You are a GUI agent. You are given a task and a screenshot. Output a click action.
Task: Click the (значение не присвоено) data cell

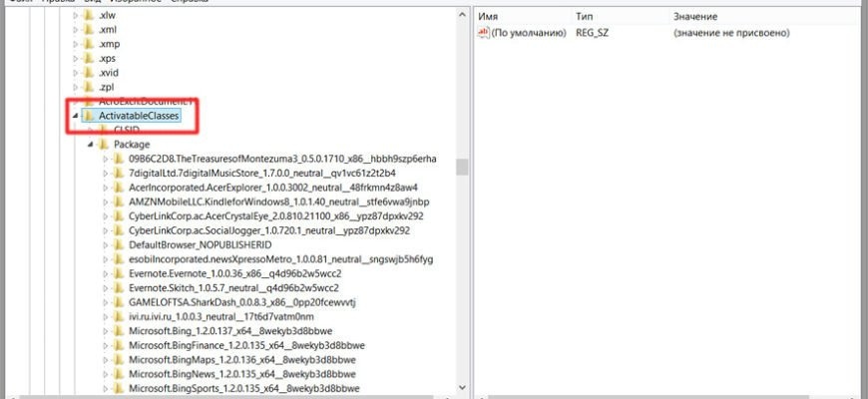click(x=731, y=33)
